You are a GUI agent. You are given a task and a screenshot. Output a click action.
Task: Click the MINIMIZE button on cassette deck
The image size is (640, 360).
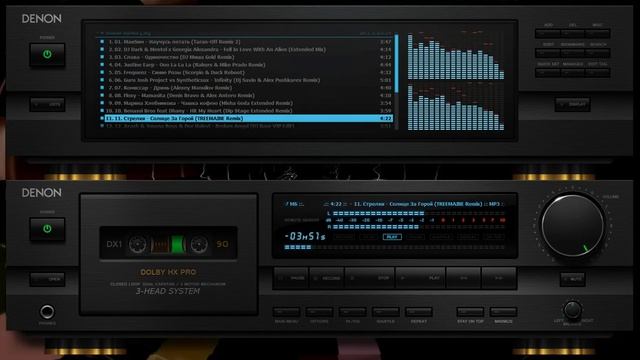503,312
